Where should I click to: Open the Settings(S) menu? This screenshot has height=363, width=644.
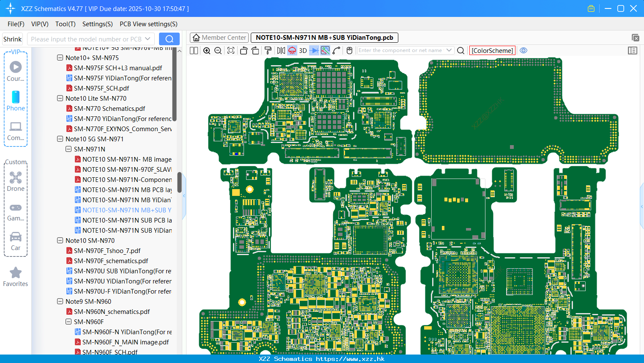pyautogui.click(x=98, y=24)
